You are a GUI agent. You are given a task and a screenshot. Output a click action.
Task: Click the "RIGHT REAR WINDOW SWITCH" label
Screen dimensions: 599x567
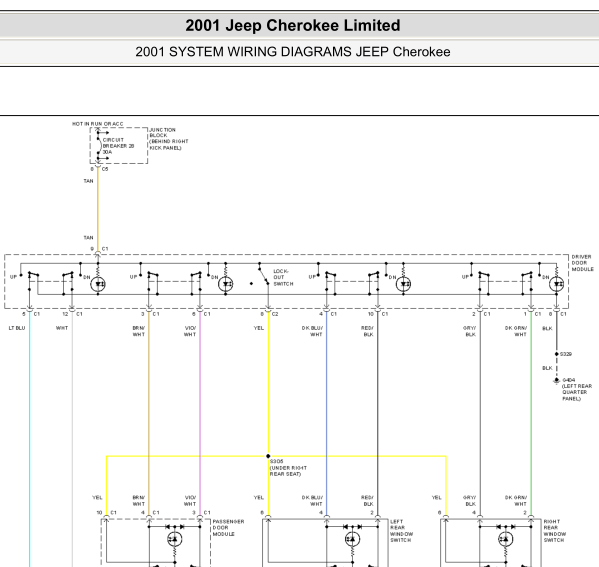(x=555, y=531)
